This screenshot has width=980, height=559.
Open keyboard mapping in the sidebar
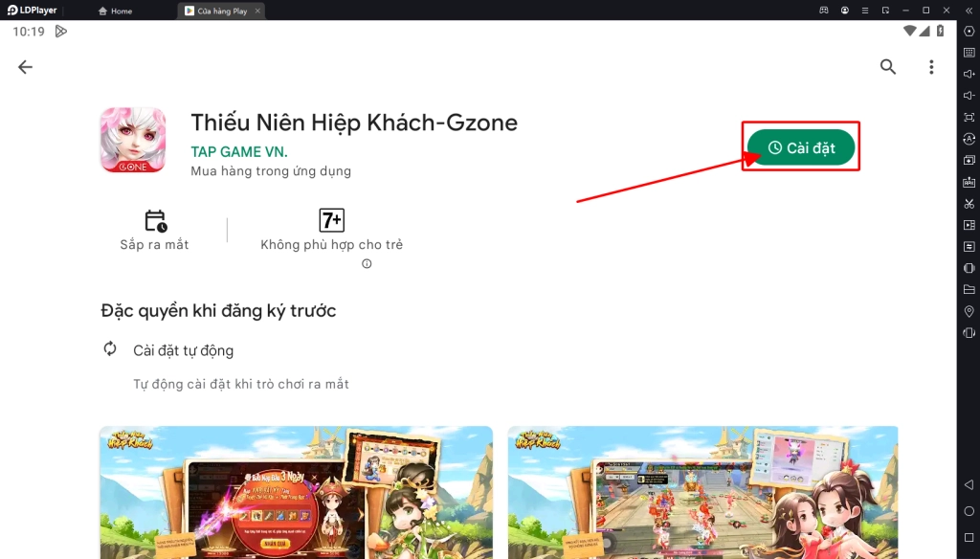click(969, 53)
